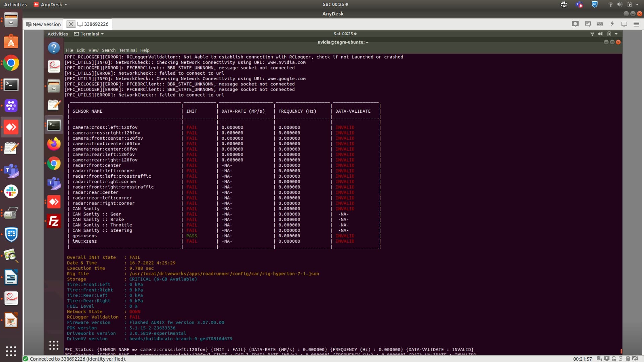The image size is (644, 362).
Task: Click the display settings monitor icon
Action: 624,24
